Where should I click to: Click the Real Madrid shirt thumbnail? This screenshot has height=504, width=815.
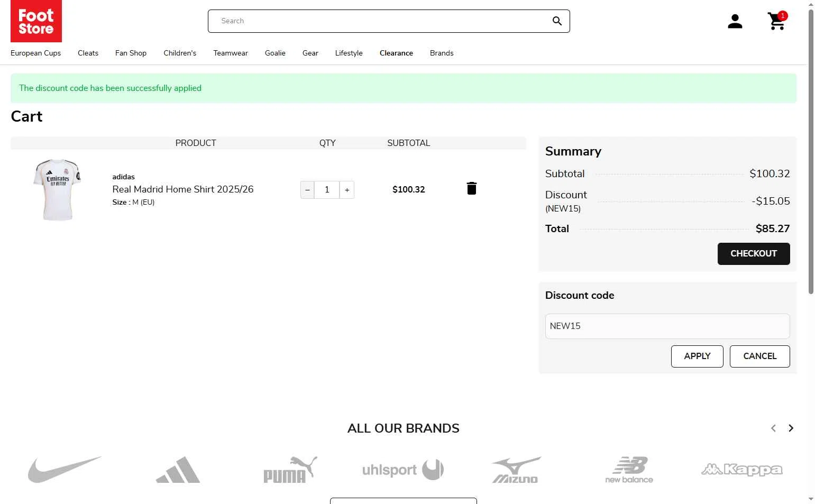[57, 189]
